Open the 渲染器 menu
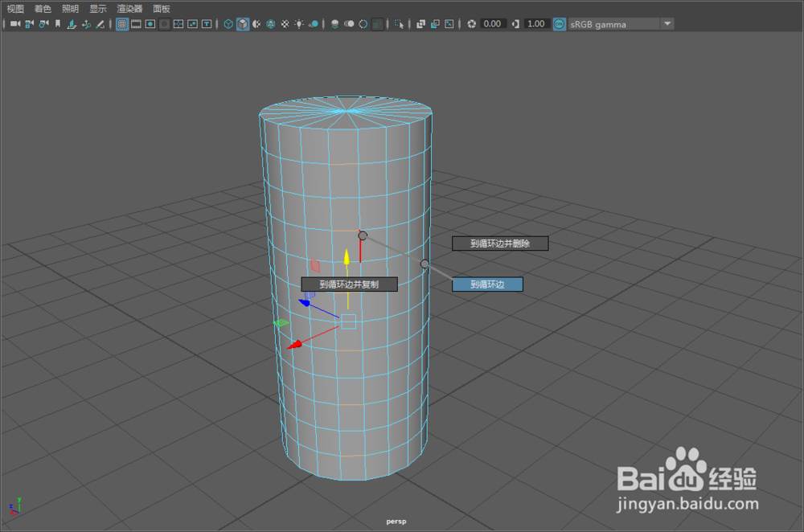This screenshot has height=532, width=804. (129, 9)
